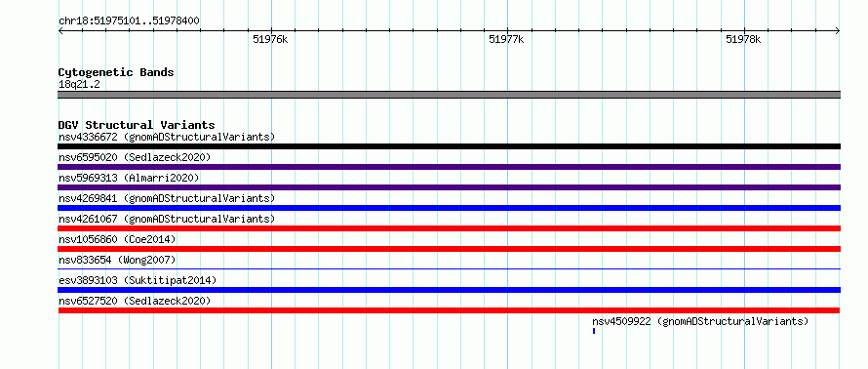
Task: Click the nsv4336672 black variant bar
Action: (x=449, y=146)
